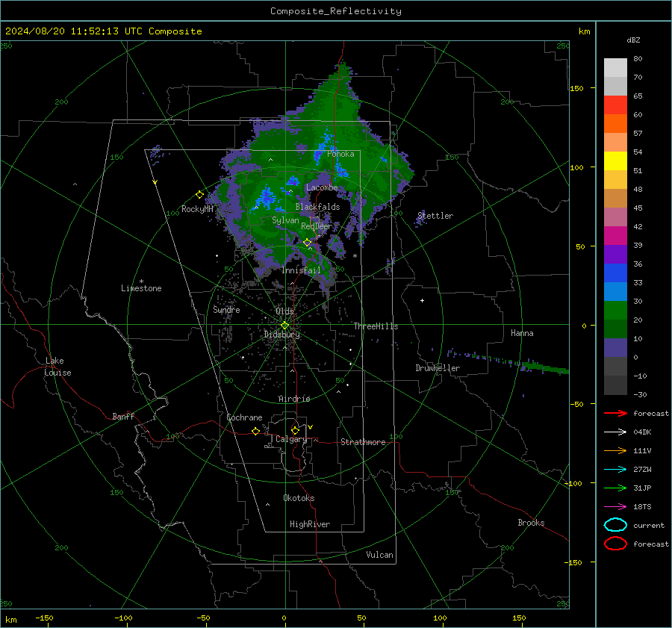Select the 10 dBZ slate-purple swatch

point(615,348)
